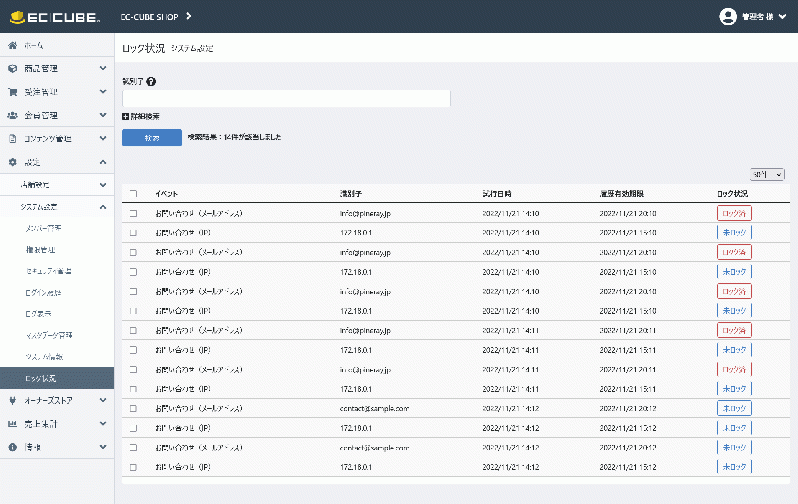This screenshot has width=798, height=504.
Task: Click the arrow after EC-CUBE SHOP
Action: click(189, 16)
